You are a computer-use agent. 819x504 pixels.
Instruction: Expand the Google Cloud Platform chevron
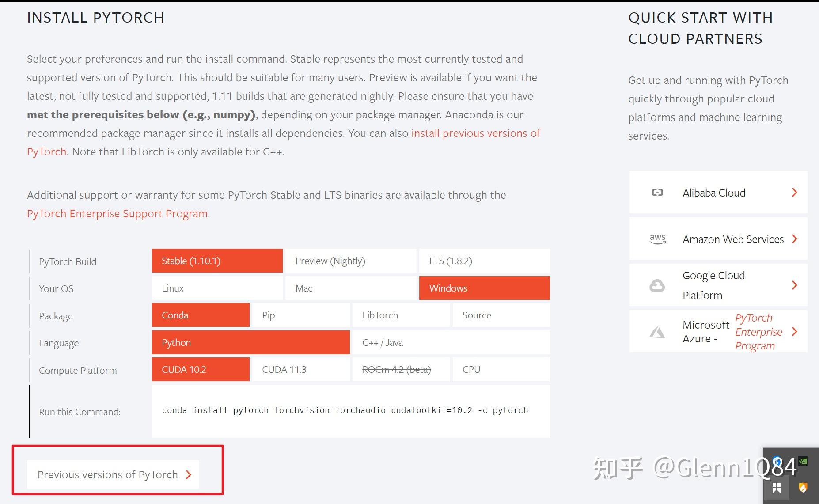coord(795,285)
